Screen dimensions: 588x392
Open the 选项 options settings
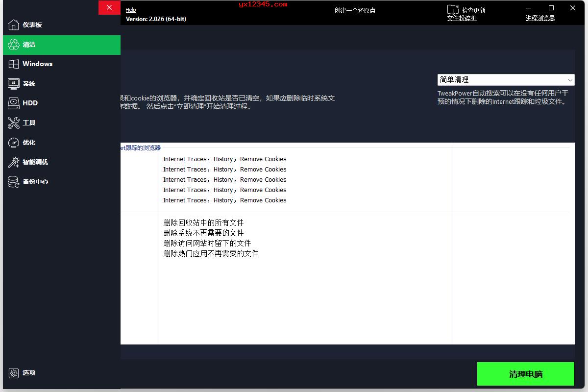(x=28, y=372)
